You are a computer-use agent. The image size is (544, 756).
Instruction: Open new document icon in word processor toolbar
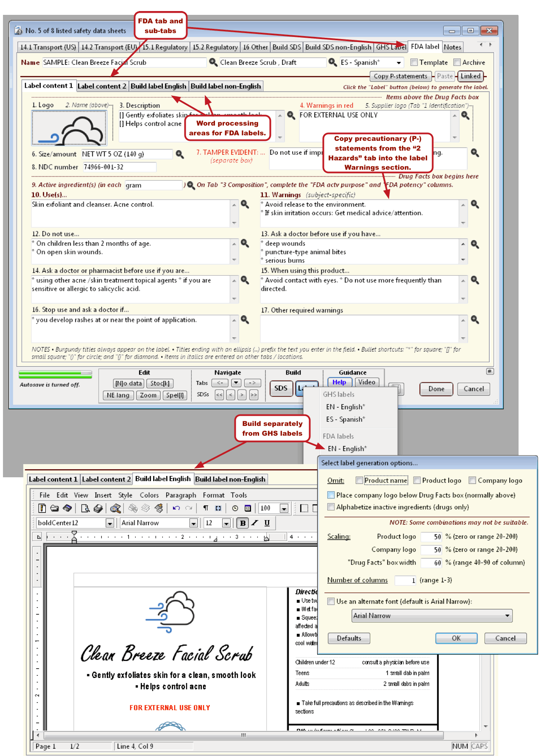pos(42,508)
